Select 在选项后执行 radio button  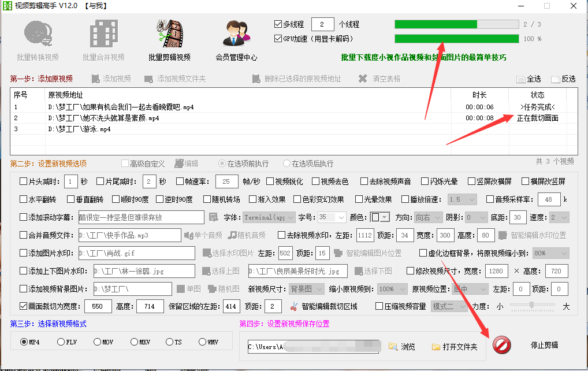pyautogui.click(x=286, y=164)
